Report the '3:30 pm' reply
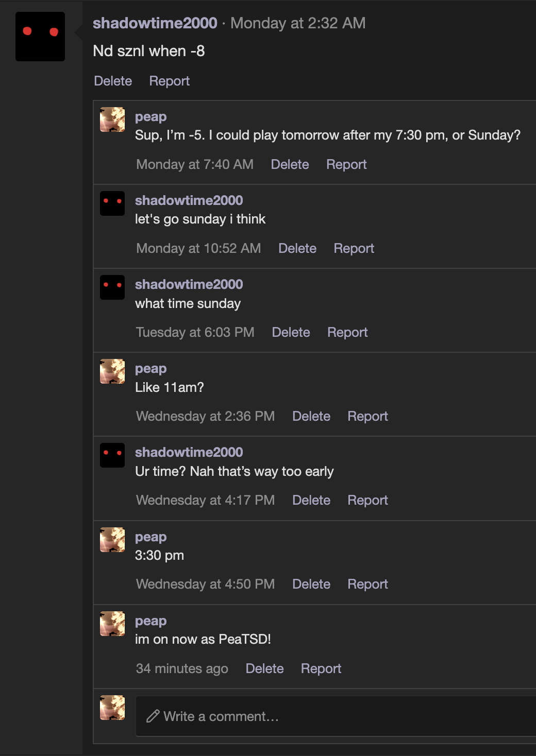This screenshot has width=536, height=756. click(x=367, y=584)
